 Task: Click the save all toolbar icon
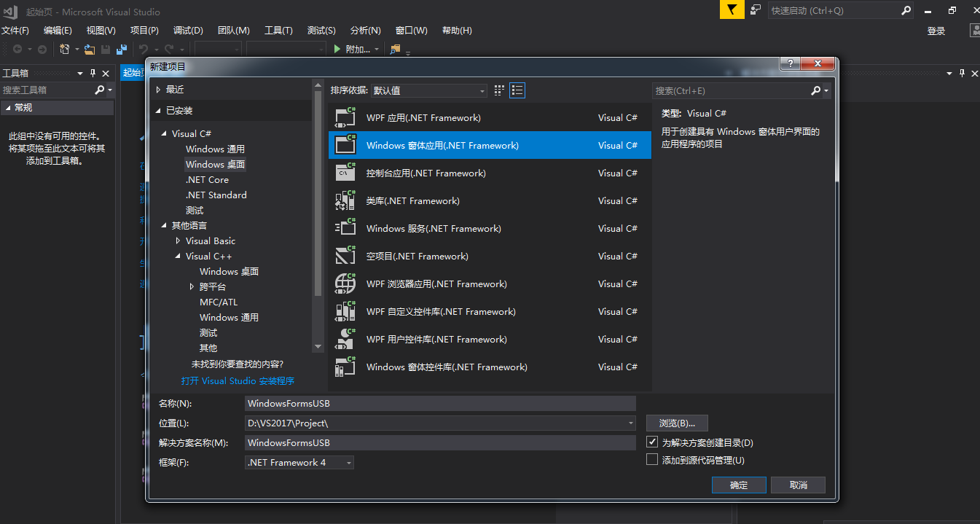(x=122, y=49)
